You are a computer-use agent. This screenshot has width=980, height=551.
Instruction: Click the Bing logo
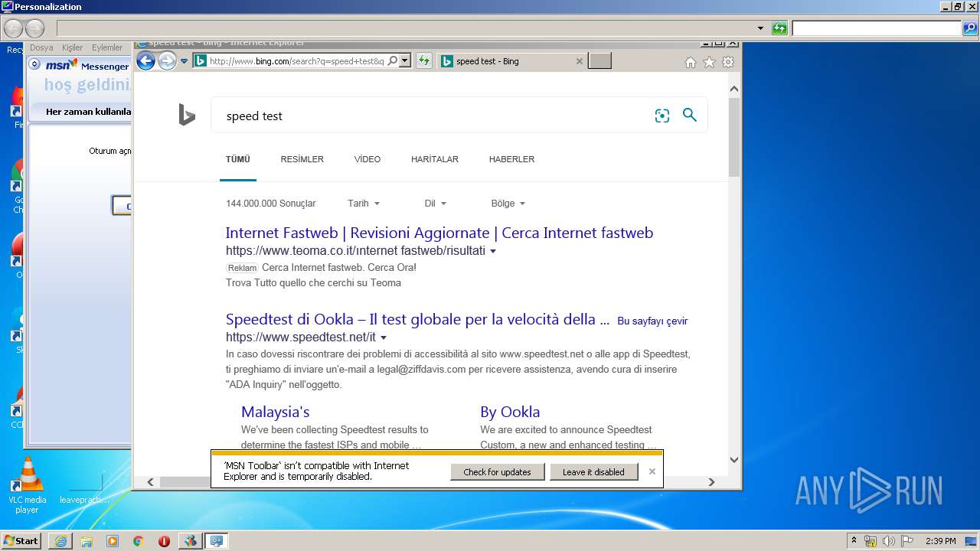pyautogui.click(x=187, y=116)
